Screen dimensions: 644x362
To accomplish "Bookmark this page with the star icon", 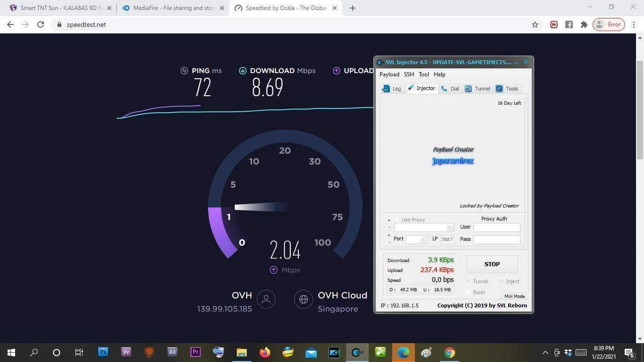I will tap(535, 25).
